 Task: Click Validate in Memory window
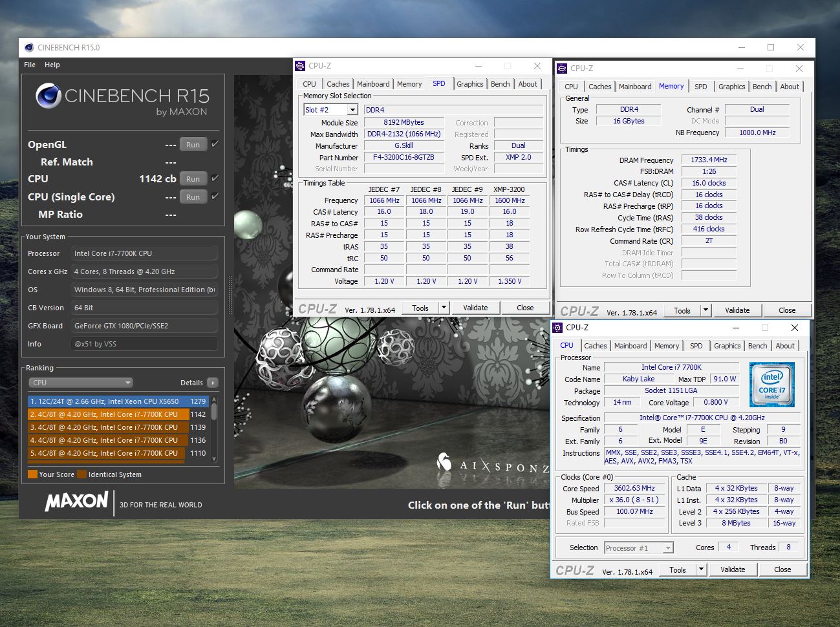click(x=737, y=310)
